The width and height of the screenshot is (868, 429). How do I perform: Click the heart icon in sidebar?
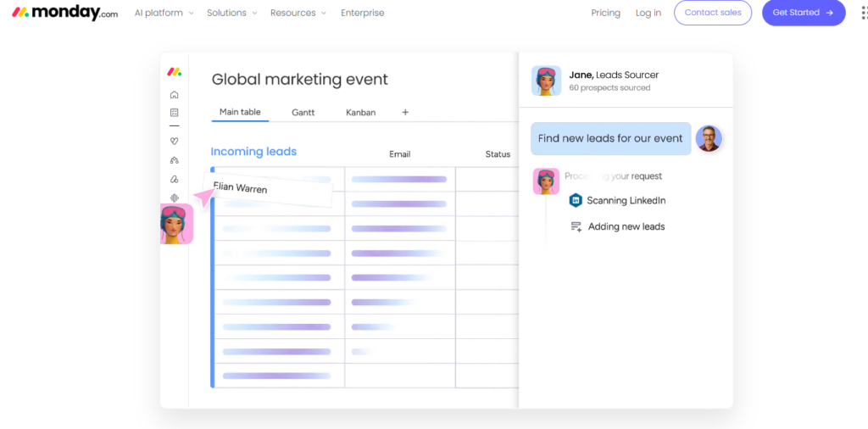(x=175, y=141)
